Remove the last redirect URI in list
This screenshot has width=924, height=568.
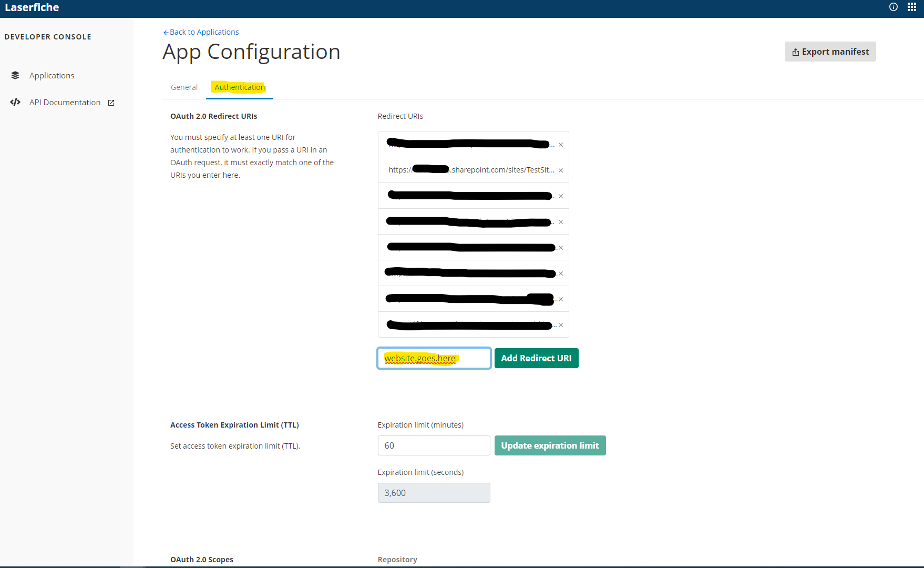(561, 325)
